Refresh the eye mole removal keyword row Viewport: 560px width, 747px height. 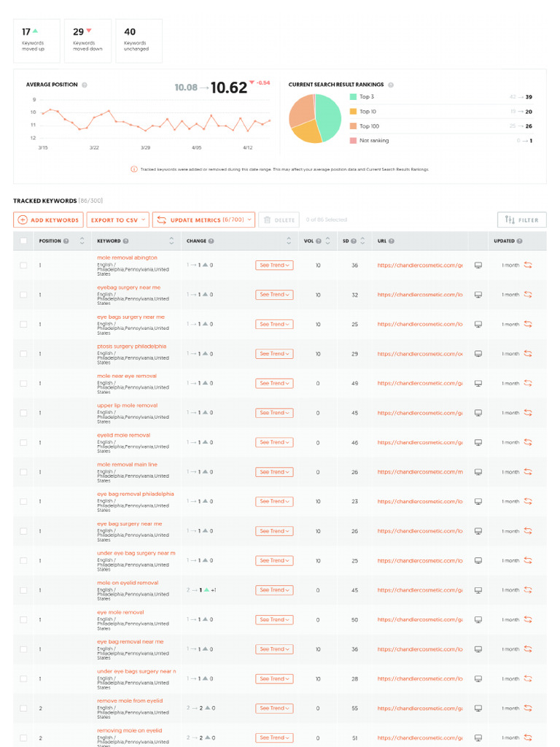(x=528, y=619)
